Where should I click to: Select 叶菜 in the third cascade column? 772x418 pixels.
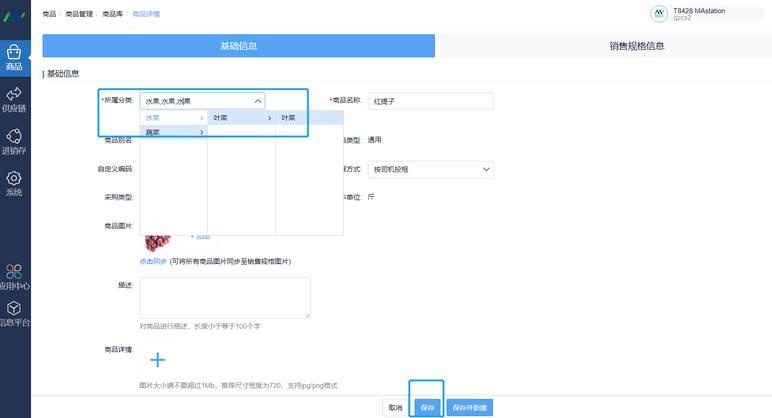pos(309,118)
